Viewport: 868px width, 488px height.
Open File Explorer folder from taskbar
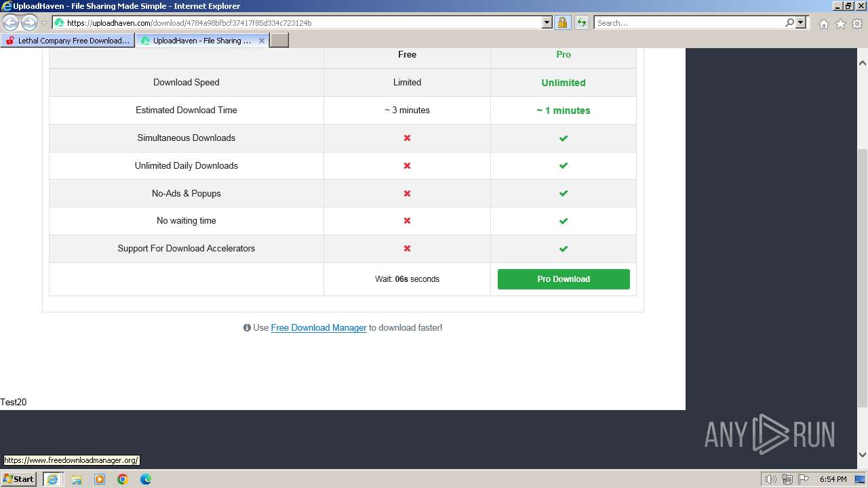[x=77, y=479]
